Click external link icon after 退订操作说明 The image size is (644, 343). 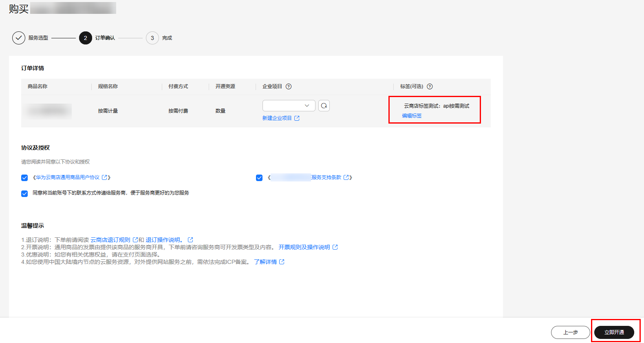point(190,240)
